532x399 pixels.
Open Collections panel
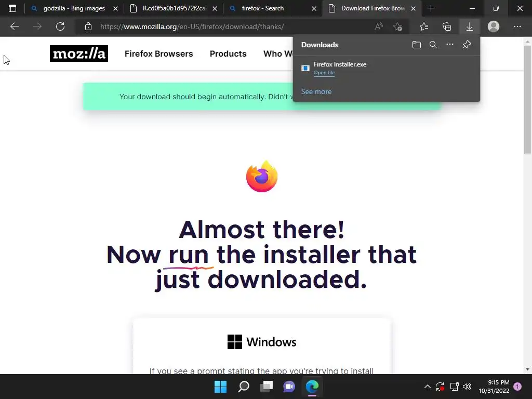click(447, 26)
